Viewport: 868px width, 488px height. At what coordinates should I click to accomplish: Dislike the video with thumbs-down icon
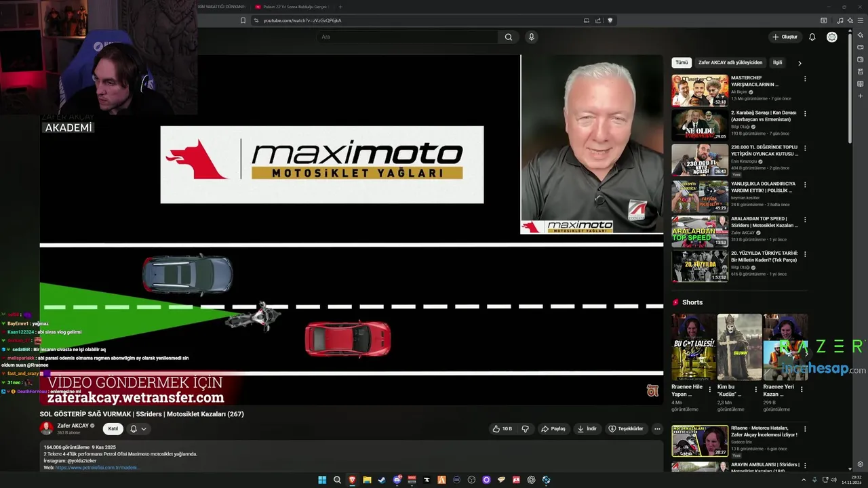[525, 428]
